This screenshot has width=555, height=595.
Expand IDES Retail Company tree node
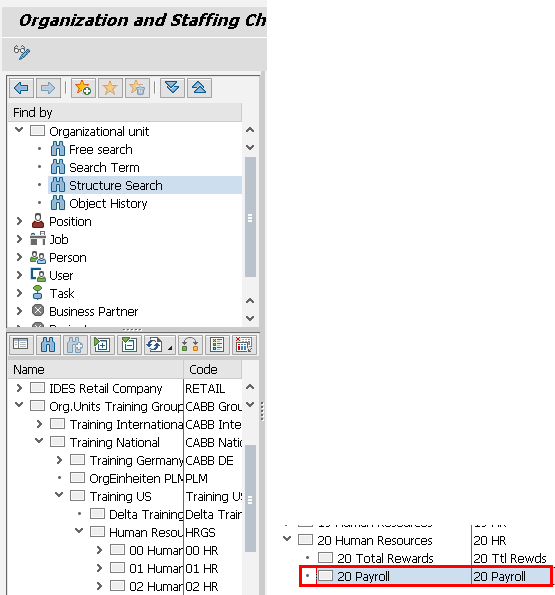point(19,388)
